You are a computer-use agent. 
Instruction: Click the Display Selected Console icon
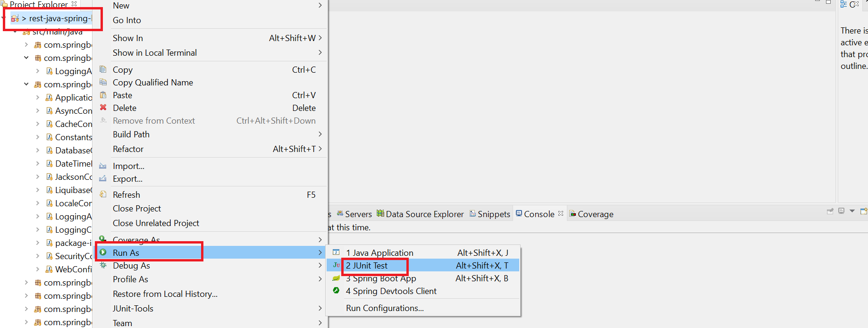[x=842, y=211]
